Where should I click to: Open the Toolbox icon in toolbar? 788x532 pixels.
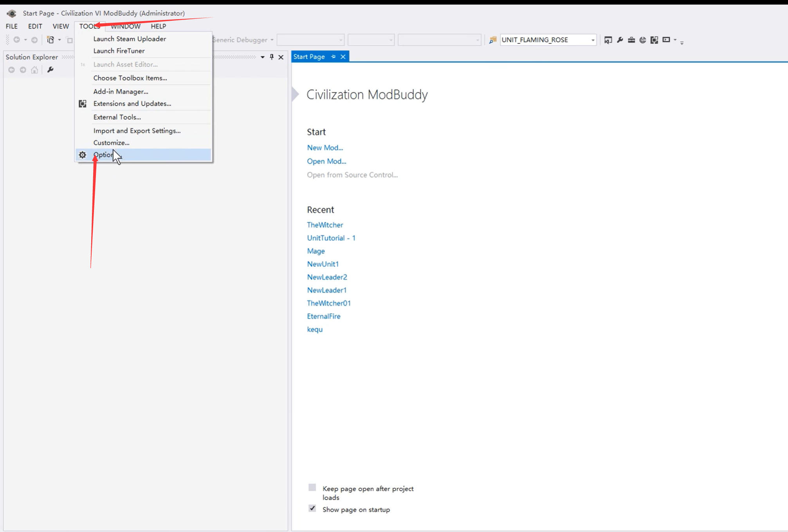tap(631, 40)
